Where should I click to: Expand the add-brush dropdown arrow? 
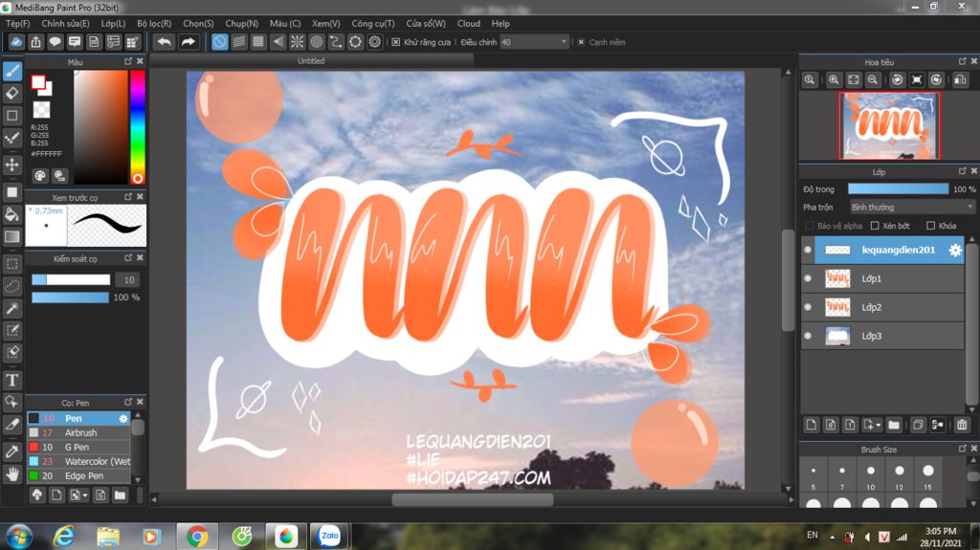[85, 495]
